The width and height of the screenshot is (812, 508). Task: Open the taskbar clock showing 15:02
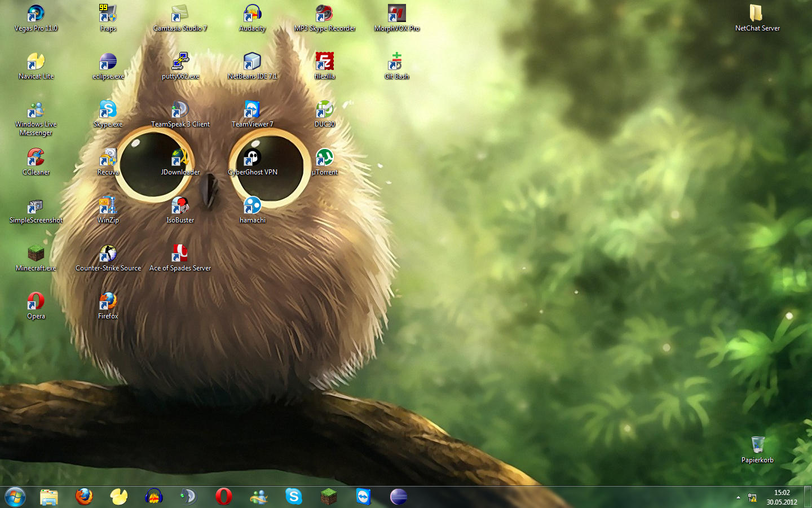click(x=782, y=497)
